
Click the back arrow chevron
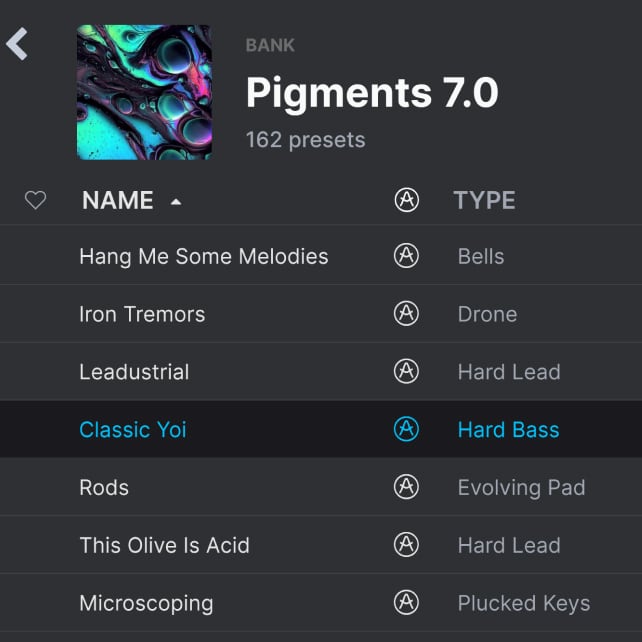(x=17, y=44)
